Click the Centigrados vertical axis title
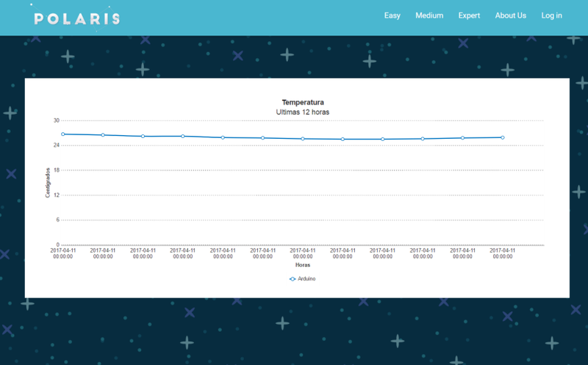The image size is (588, 365). 48,182
